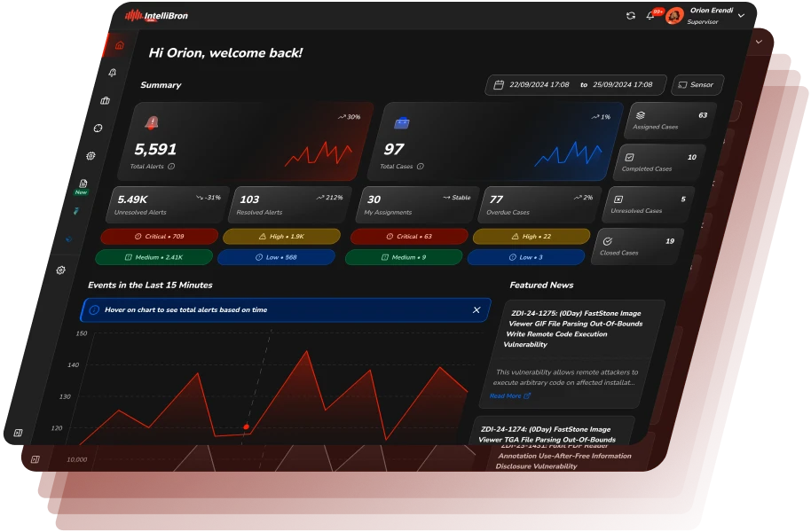
Task: Click the IntelliBron logo
Action: click(160, 15)
